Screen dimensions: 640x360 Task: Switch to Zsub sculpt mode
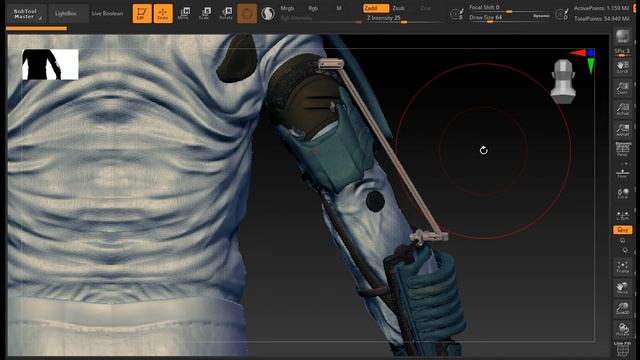click(x=398, y=8)
